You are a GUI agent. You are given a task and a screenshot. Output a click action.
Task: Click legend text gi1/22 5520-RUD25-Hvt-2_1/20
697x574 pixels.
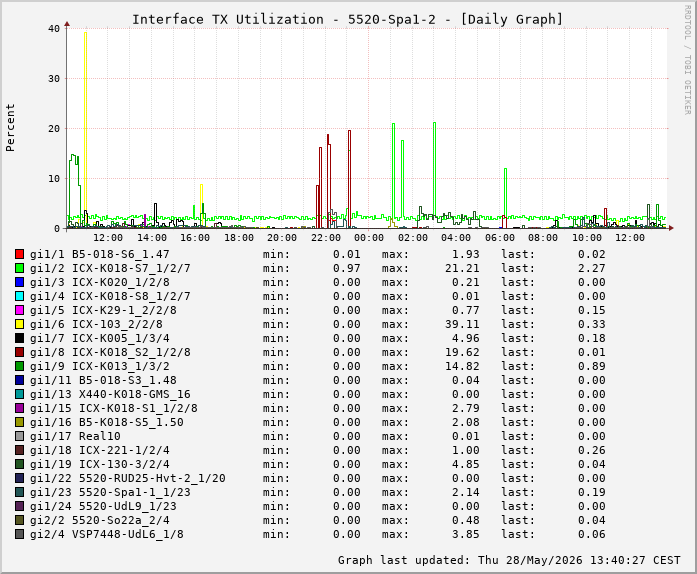[128, 478]
